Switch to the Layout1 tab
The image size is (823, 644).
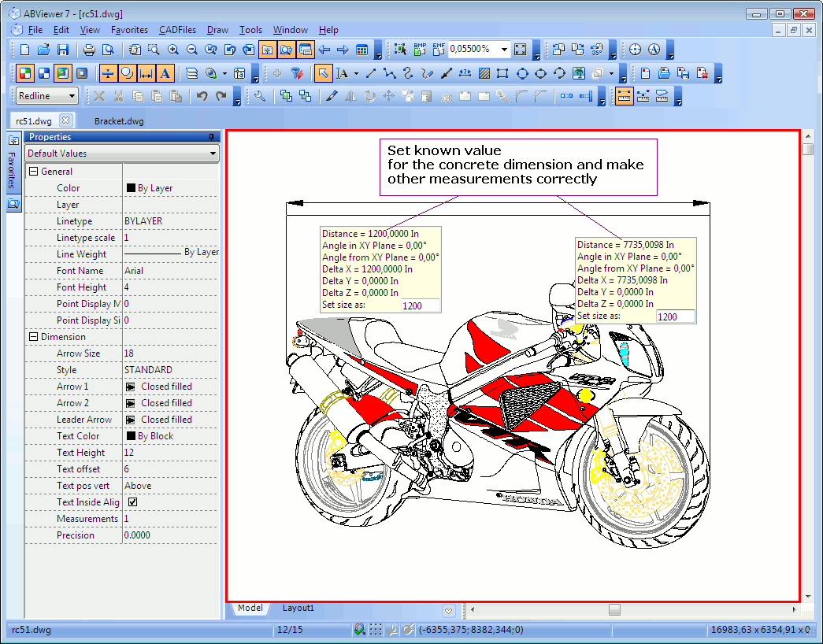tap(298, 608)
